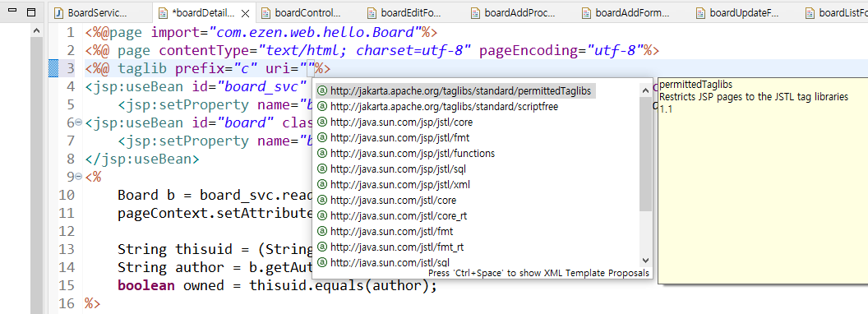Click the quick fix marker on line 3
The width and height of the screenshot is (868, 314).
pos(53,69)
